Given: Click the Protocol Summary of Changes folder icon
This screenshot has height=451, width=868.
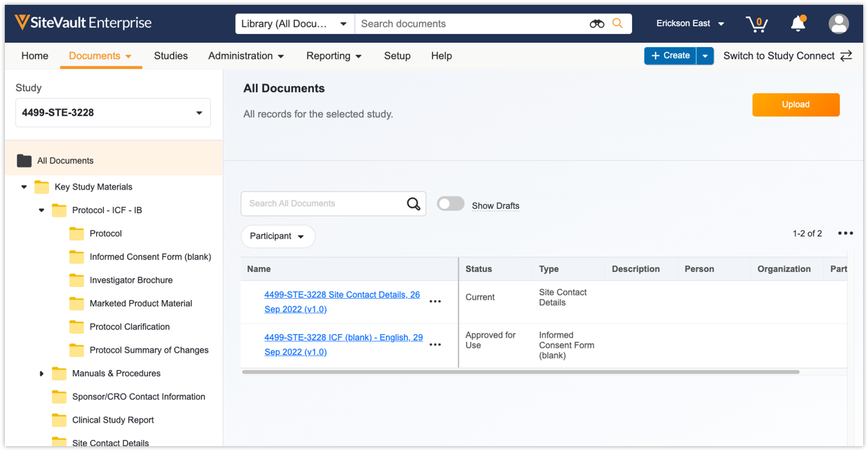Looking at the screenshot, I should (77, 350).
